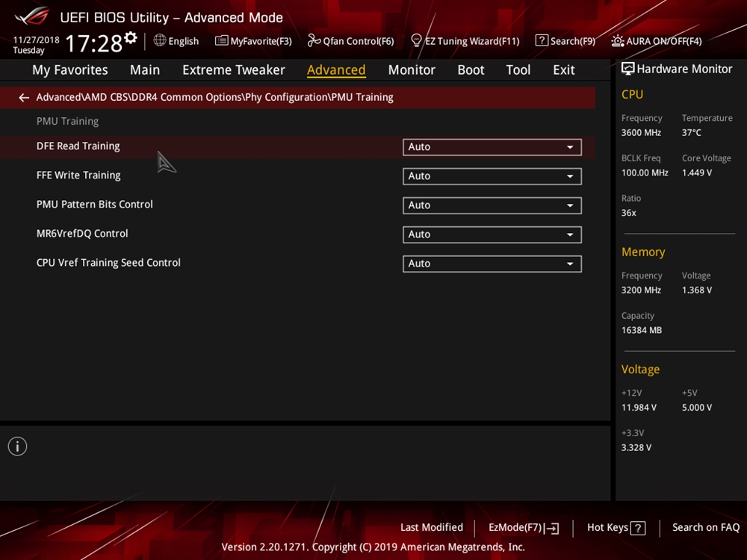Click BCLK Freq 100.00 MHz value
Screen dimensions: 747x560
pyautogui.click(x=645, y=173)
